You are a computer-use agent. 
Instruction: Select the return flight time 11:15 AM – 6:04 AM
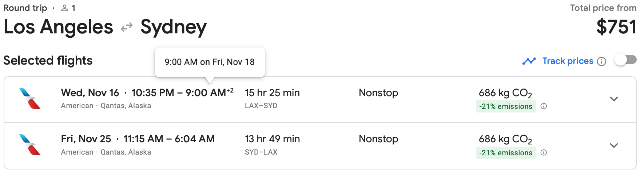point(169,139)
